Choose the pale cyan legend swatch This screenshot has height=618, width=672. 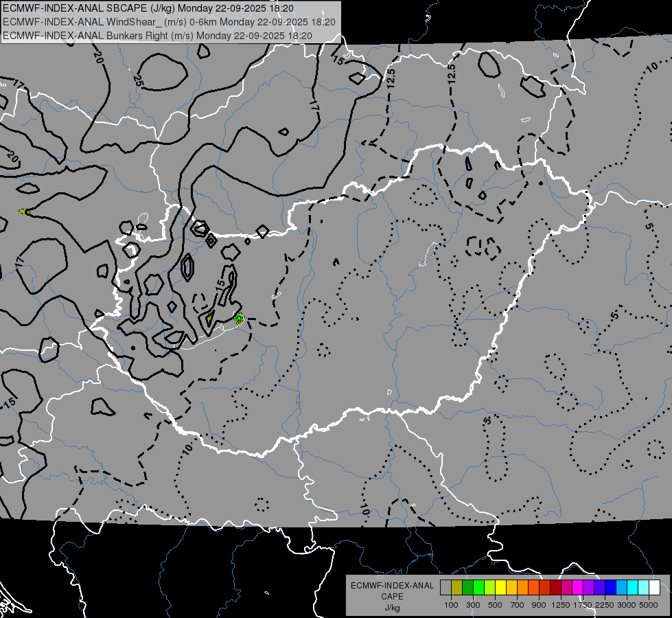644,588
